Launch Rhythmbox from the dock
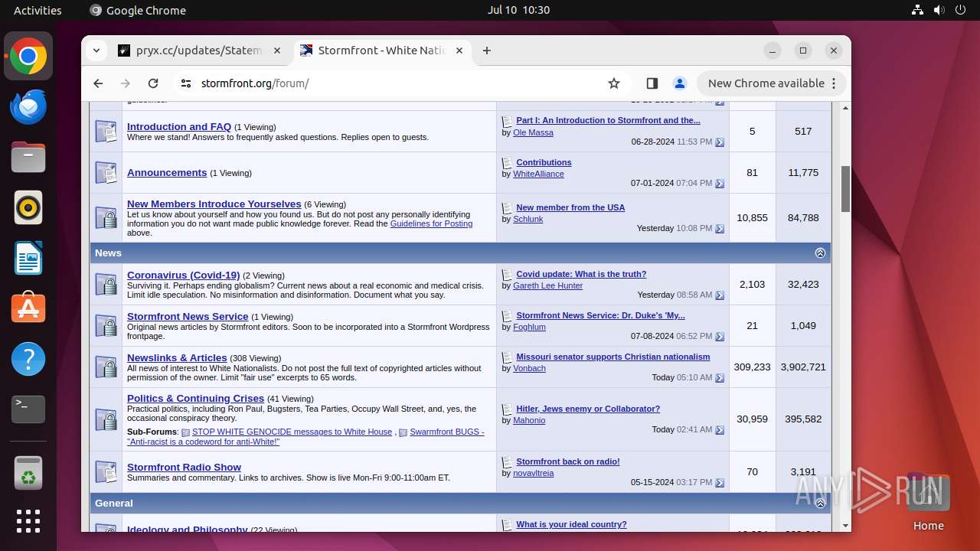980x551 pixels. pos(28,208)
